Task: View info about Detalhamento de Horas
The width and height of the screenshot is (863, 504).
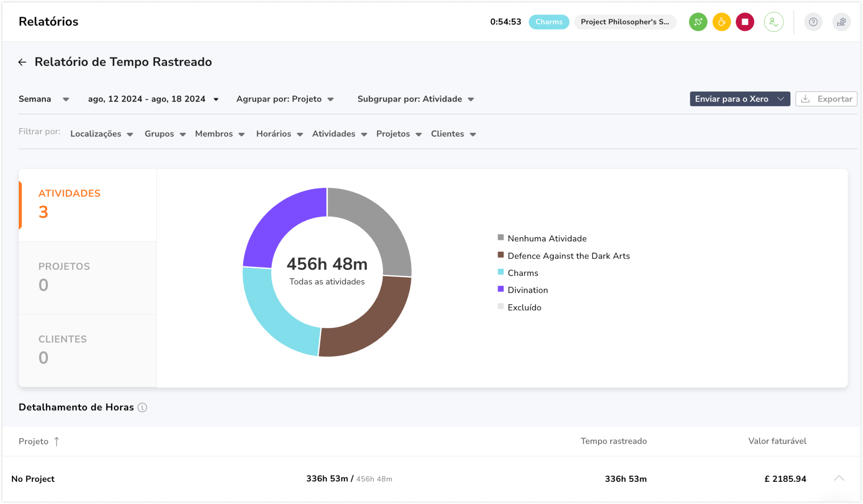Action: pos(142,408)
